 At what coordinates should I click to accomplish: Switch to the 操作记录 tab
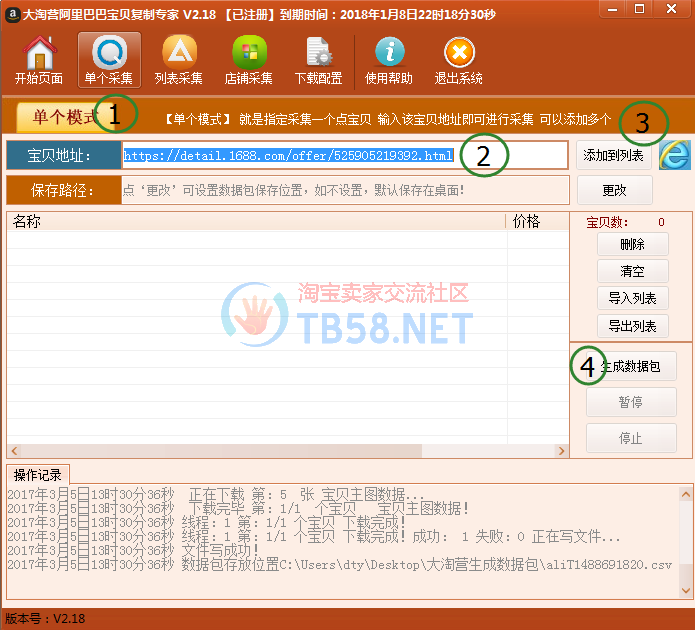point(38,475)
